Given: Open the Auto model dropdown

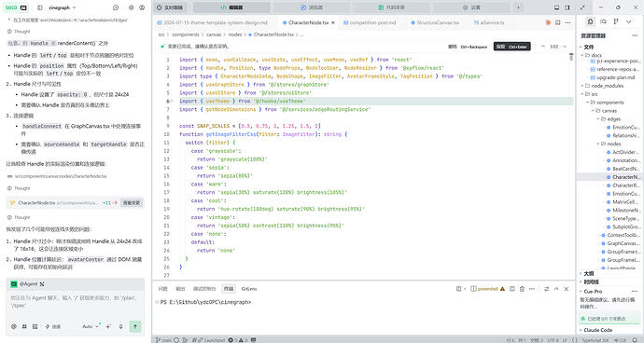Looking at the screenshot, I should point(91,326).
